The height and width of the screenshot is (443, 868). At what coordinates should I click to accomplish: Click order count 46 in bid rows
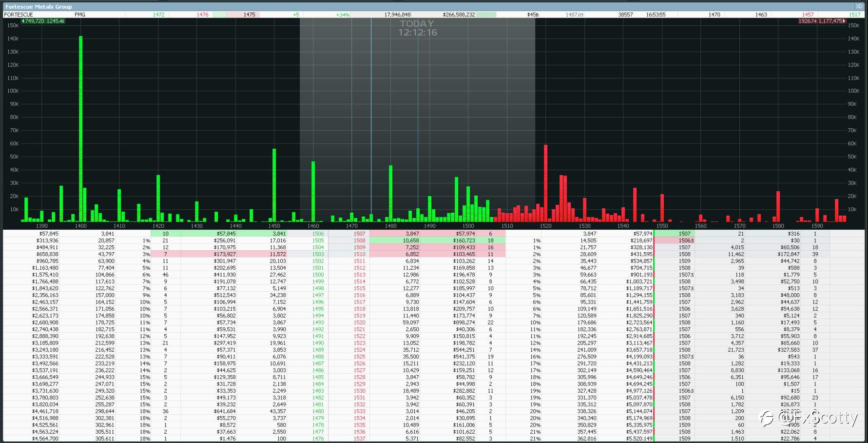pos(165,275)
